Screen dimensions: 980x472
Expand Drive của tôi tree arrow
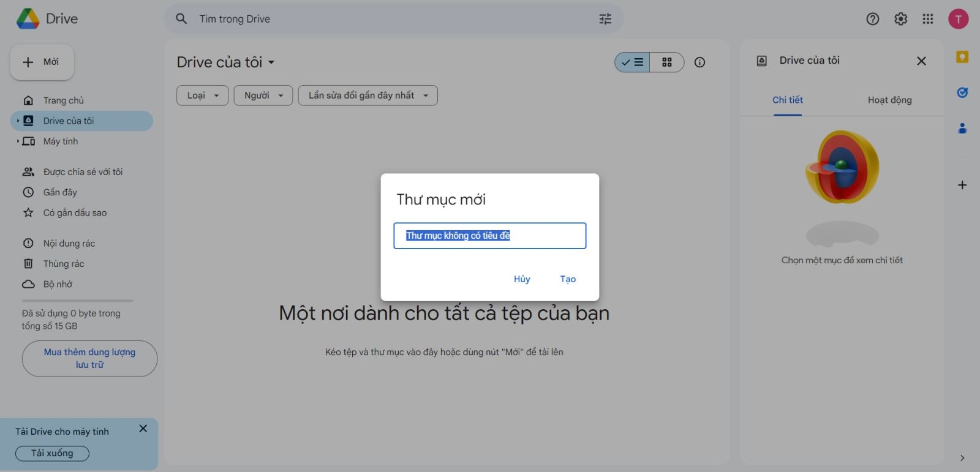tap(18, 121)
